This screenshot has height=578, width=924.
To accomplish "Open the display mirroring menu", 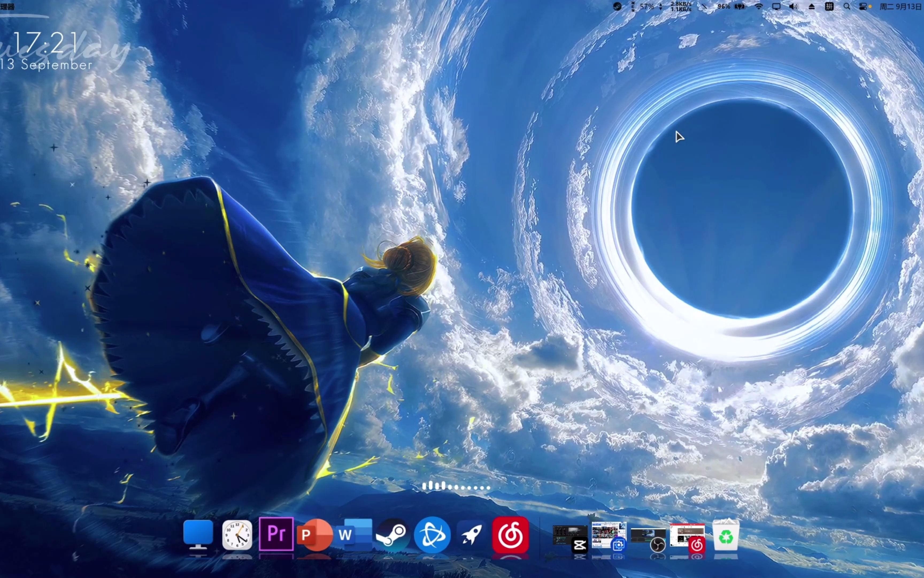I will [776, 6].
